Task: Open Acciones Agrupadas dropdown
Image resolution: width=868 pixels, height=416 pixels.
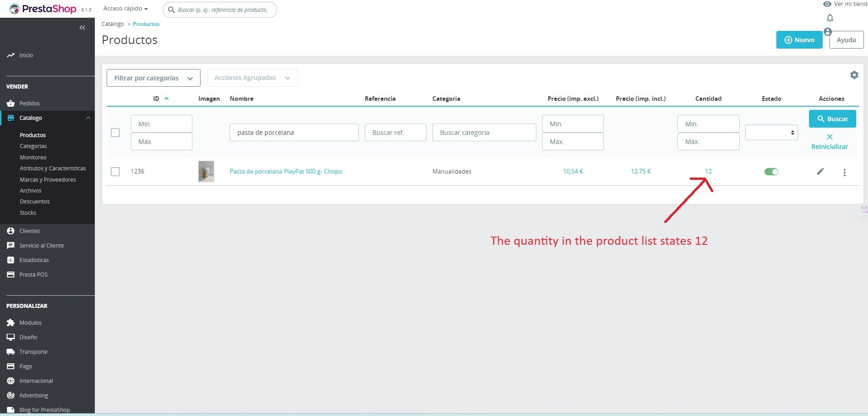Action: (x=252, y=78)
